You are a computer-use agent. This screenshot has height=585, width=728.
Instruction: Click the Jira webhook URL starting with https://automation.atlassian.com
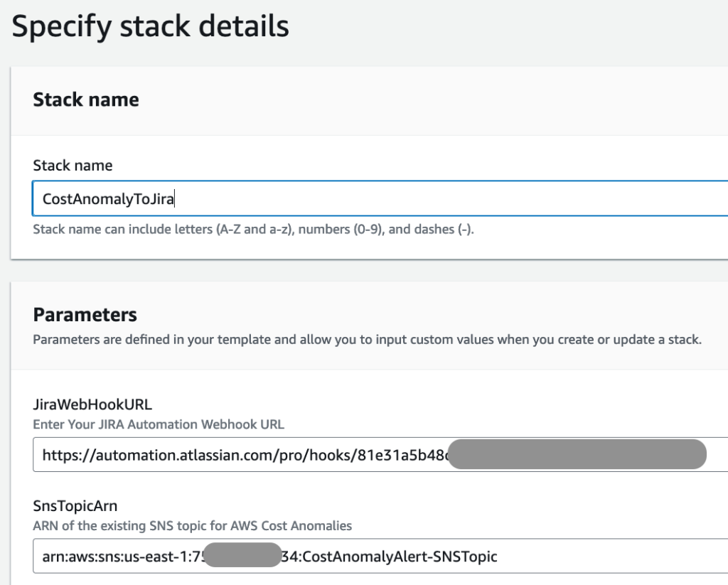coord(213,454)
